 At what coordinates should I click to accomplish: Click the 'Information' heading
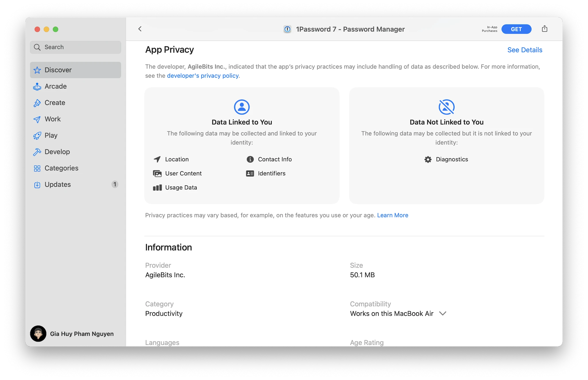pyautogui.click(x=169, y=247)
